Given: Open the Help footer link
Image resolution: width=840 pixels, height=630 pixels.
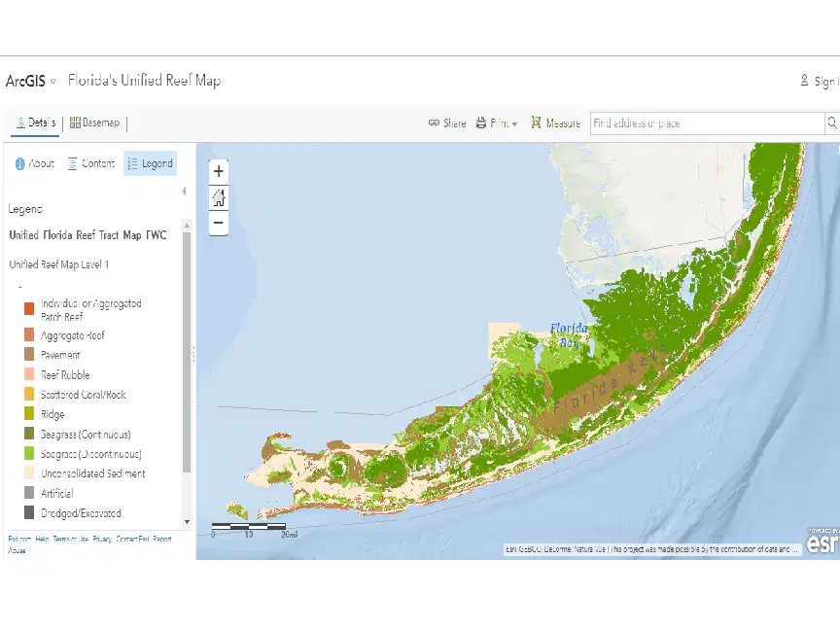Looking at the screenshot, I should 43,539.
